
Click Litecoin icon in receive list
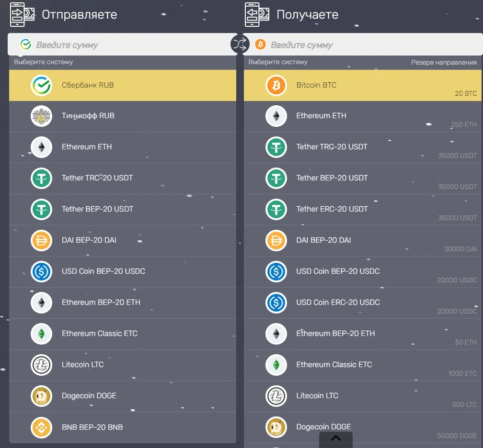pyautogui.click(x=276, y=396)
